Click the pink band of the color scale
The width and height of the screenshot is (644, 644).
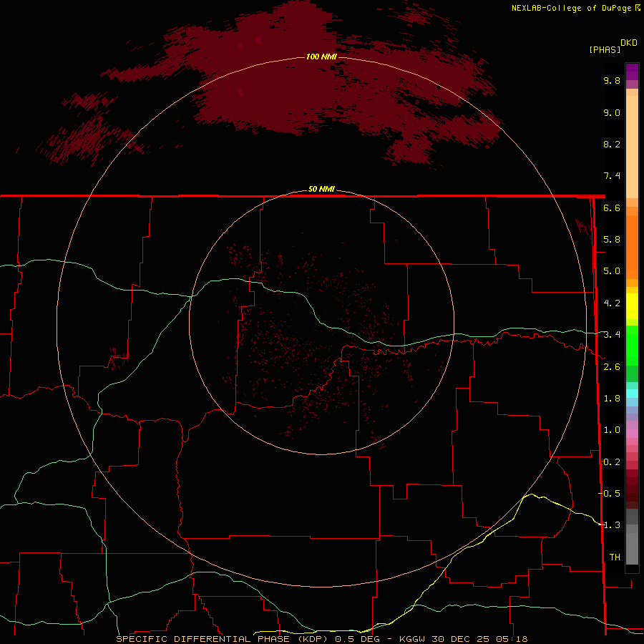click(632, 434)
